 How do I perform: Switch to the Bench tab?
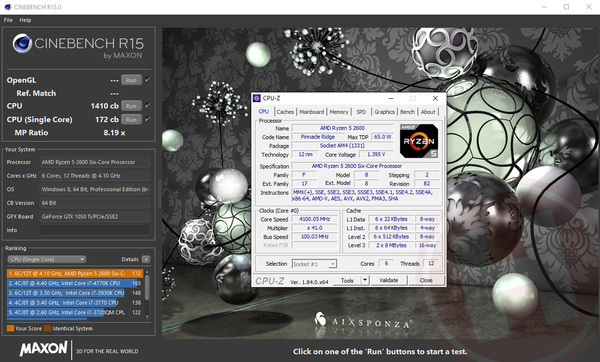pyautogui.click(x=408, y=112)
